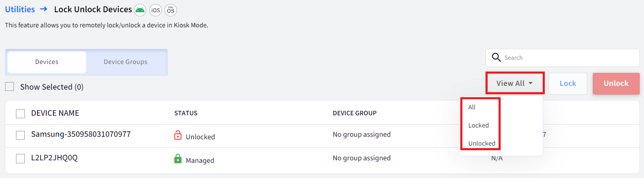Switch to the Device Groups tab

126,62
